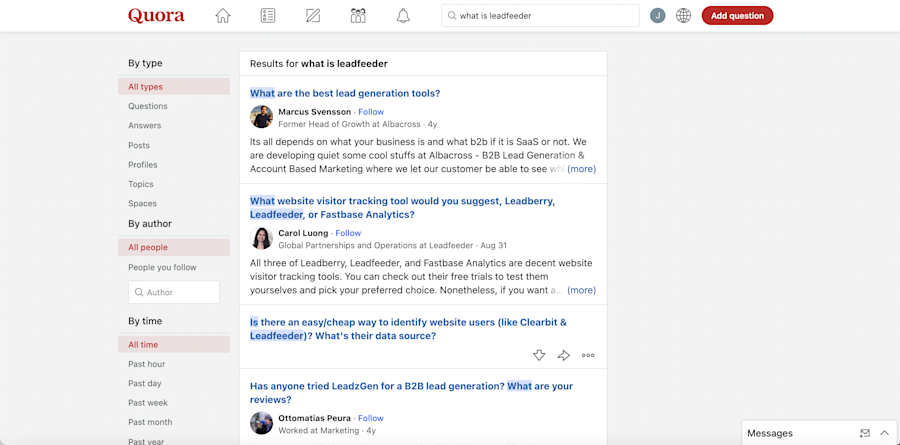Open Ottomatias Peura's profile photo
Viewport: 900px width, 445px height.
click(261, 423)
